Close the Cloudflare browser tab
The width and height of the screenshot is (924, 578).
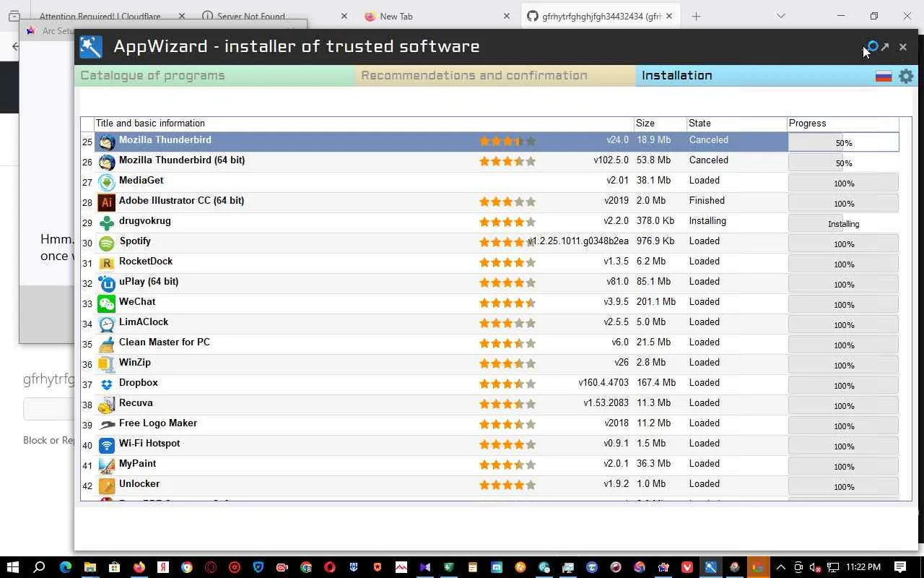point(181,16)
